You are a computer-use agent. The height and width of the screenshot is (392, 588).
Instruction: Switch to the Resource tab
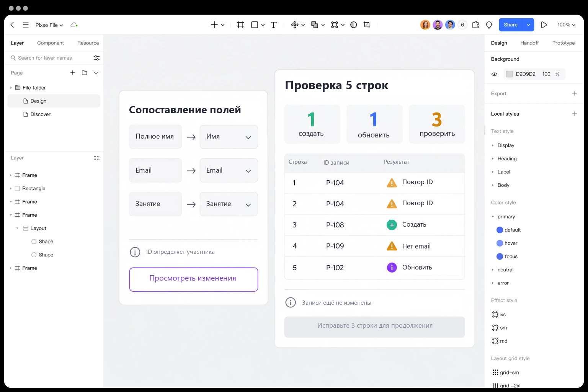click(88, 43)
